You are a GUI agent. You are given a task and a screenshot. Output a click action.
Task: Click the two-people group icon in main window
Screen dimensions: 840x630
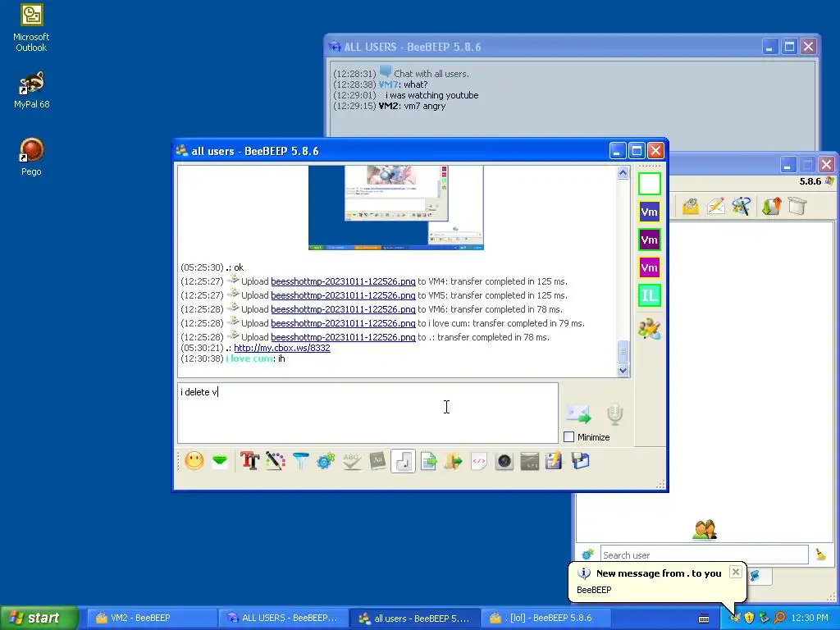coord(705,530)
